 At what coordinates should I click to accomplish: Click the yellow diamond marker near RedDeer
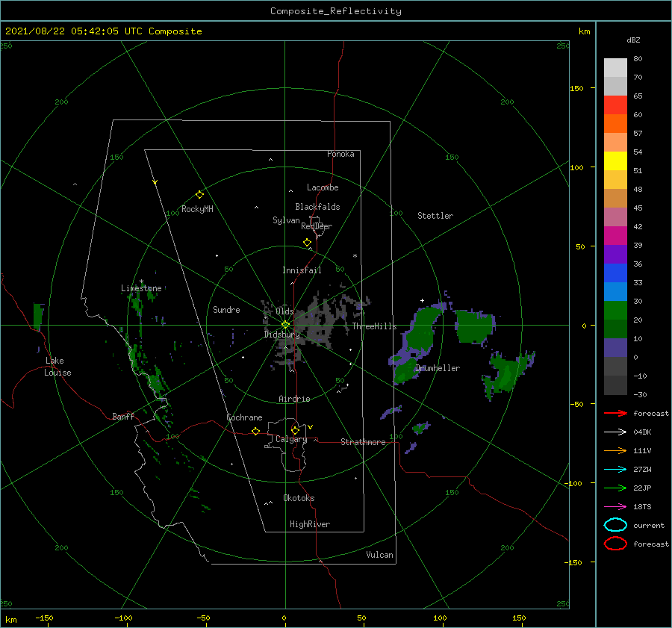(307, 243)
